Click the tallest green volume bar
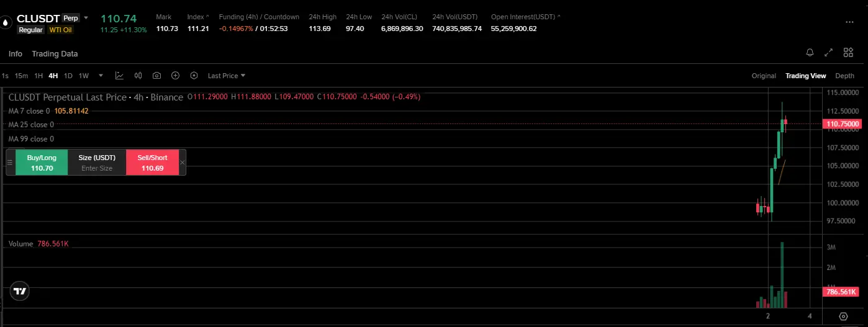 782,275
